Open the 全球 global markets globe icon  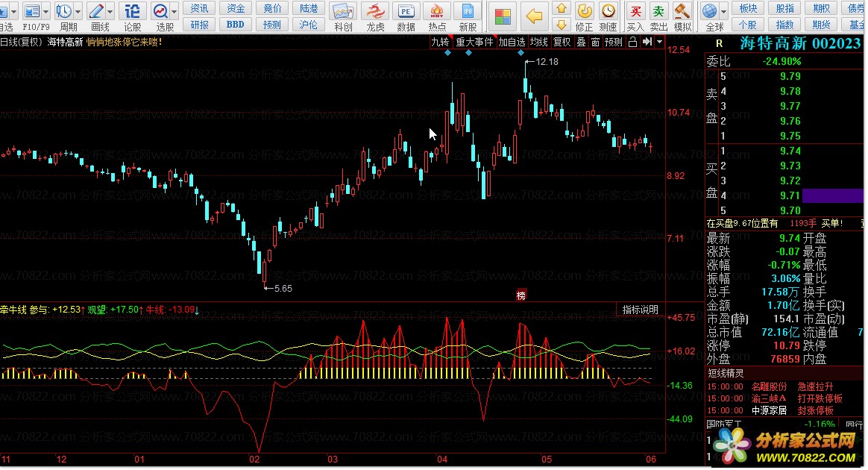click(x=709, y=10)
